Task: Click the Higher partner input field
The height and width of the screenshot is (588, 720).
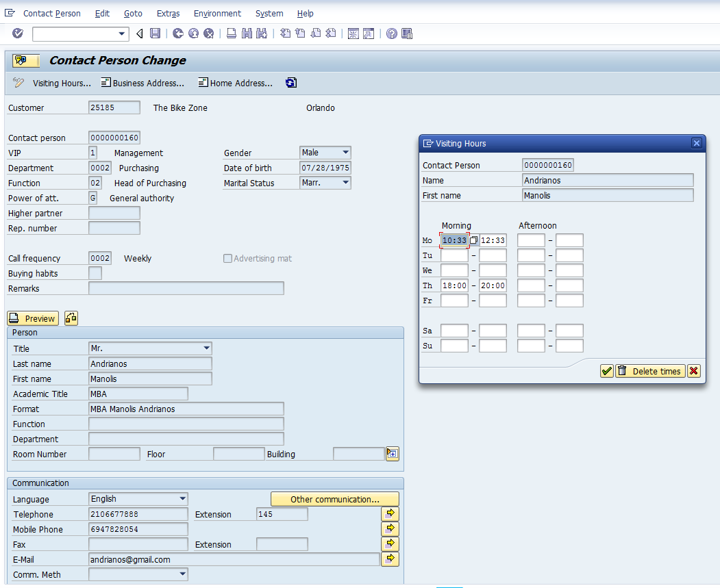Action: tap(114, 213)
